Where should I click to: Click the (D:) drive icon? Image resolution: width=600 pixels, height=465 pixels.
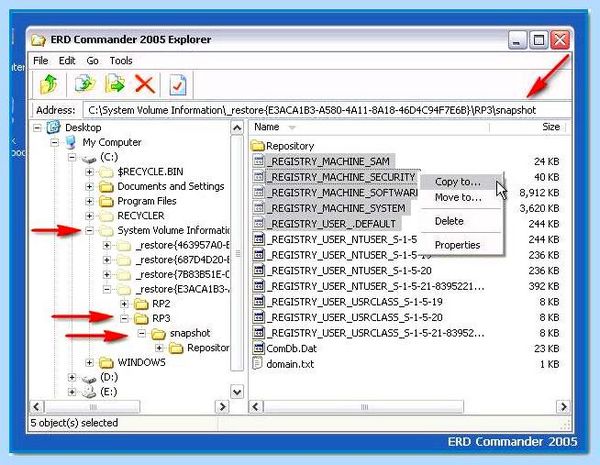[x=90, y=378]
